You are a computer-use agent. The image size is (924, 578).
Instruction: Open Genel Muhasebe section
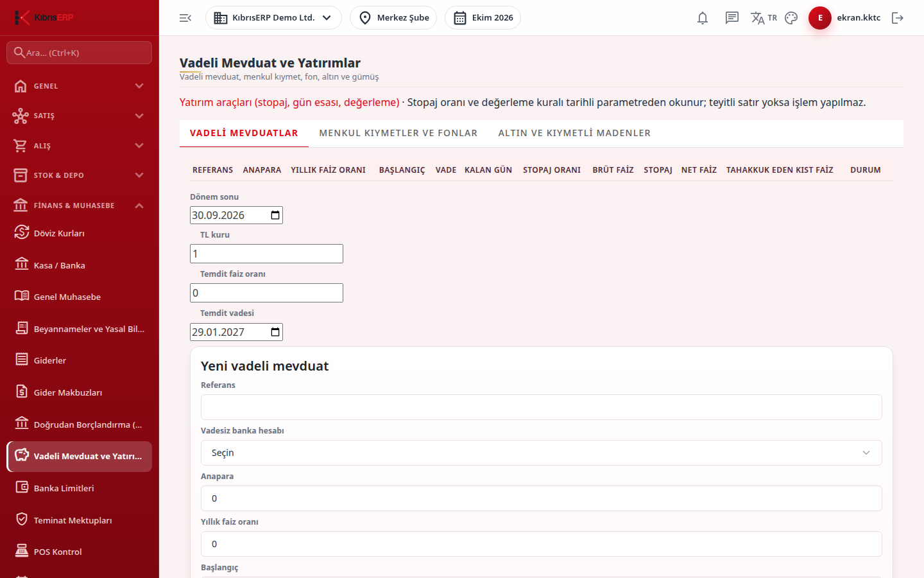(x=80, y=297)
